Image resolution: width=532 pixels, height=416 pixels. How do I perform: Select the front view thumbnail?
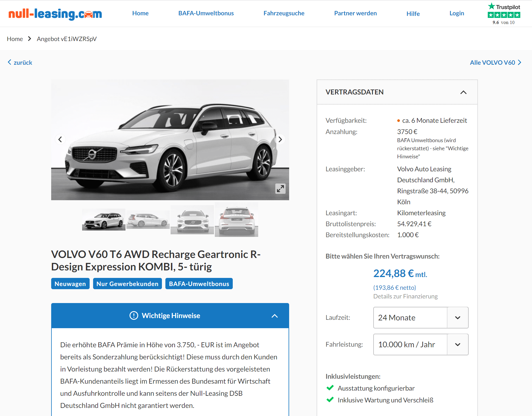click(x=192, y=220)
